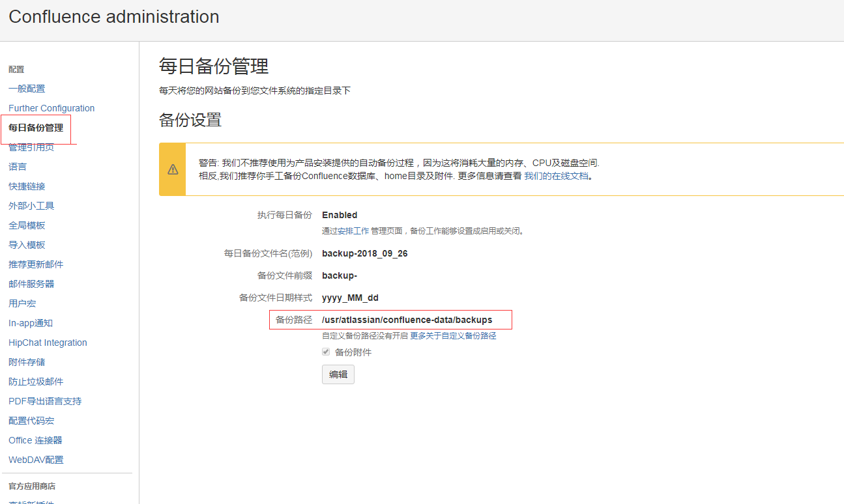844x504 pixels.
Task: Go to Further Configuration
Action: [x=51, y=108]
